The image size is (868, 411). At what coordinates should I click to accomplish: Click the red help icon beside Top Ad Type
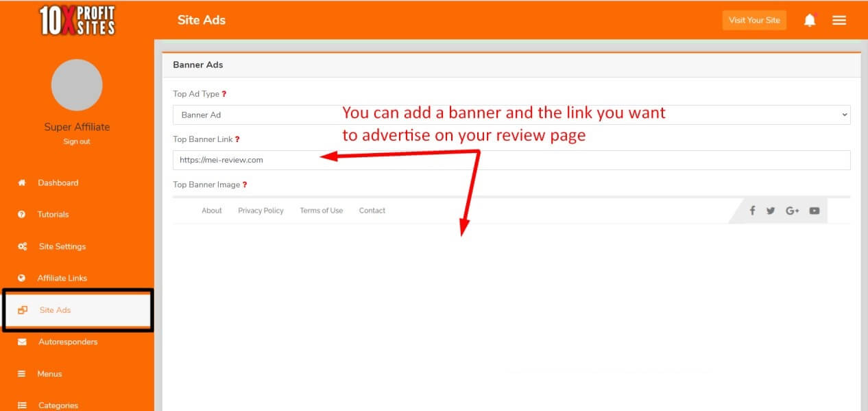[x=224, y=94]
